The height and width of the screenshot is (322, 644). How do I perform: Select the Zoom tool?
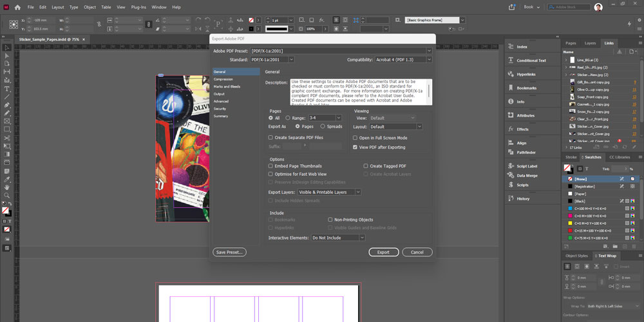pos(7,196)
